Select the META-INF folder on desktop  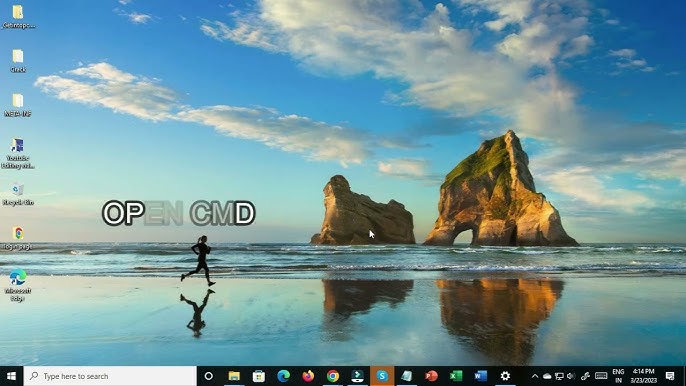pyautogui.click(x=18, y=105)
